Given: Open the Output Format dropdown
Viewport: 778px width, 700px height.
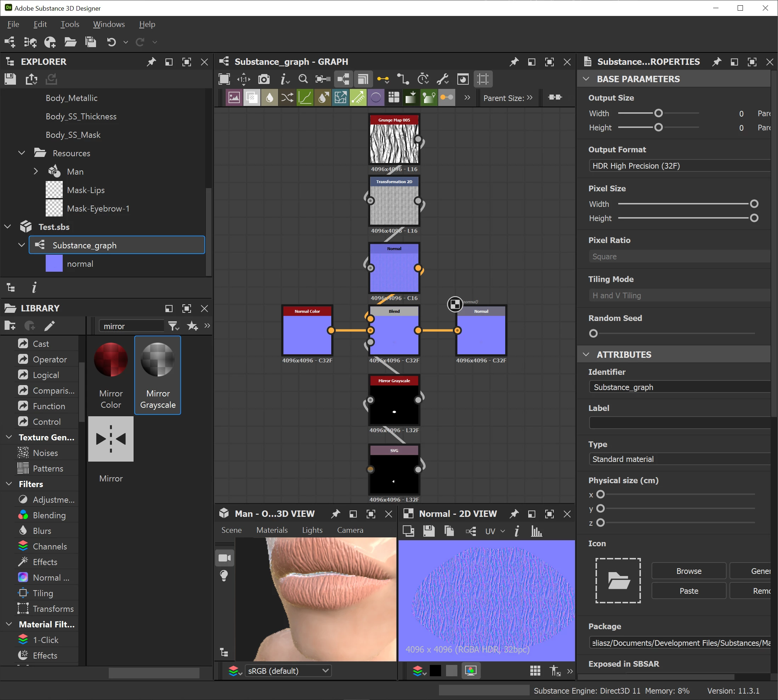Looking at the screenshot, I should coord(679,166).
